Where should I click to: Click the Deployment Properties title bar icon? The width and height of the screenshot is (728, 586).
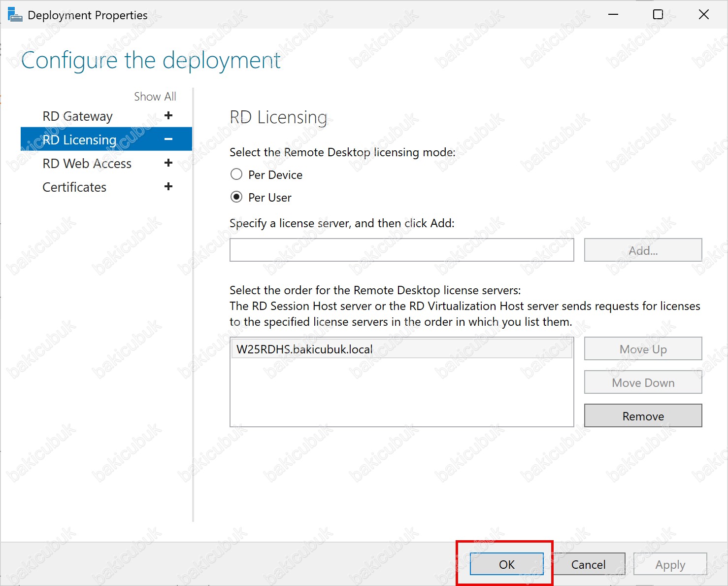(15, 15)
